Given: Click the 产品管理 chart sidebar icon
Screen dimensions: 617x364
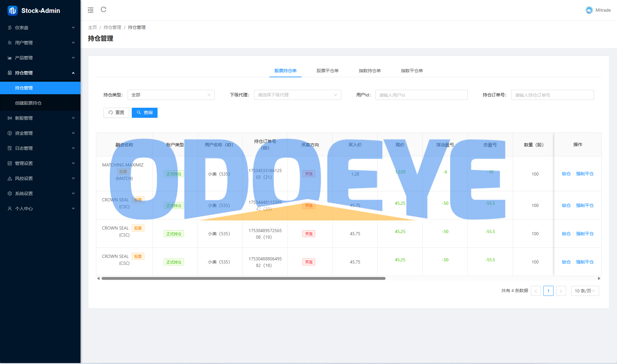Looking at the screenshot, I should coord(10,58).
